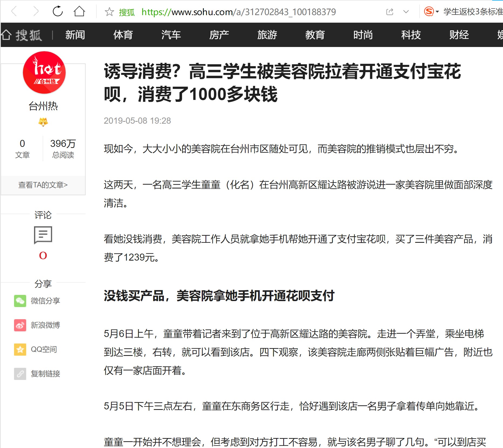Image resolution: width=503 pixels, height=448 pixels.
Task: Click the 复制链接 text label
Action: 45,374
